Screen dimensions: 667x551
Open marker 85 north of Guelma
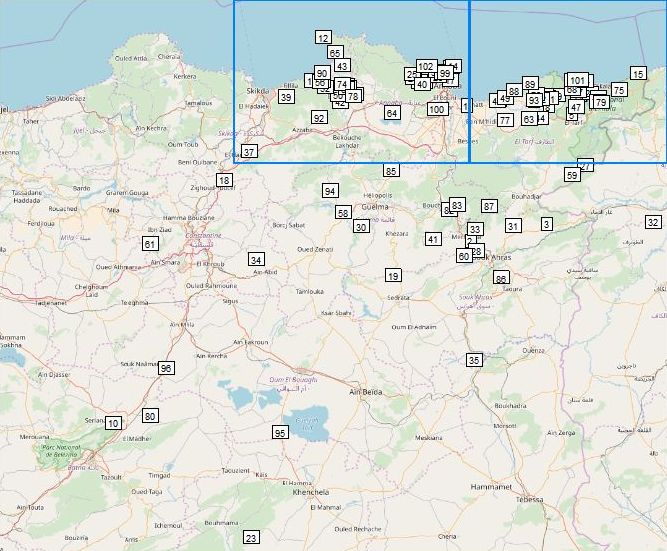click(x=391, y=171)
